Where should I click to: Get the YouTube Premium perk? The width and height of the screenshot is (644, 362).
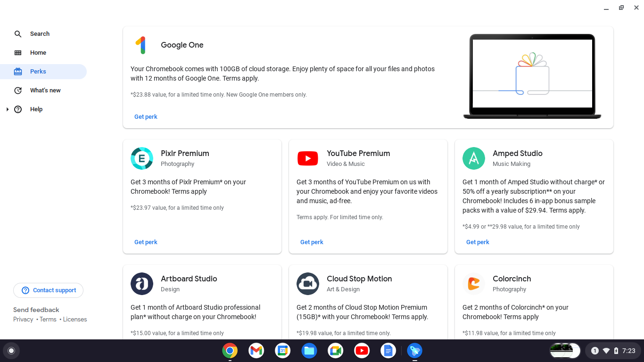click(x=312, y=242)
